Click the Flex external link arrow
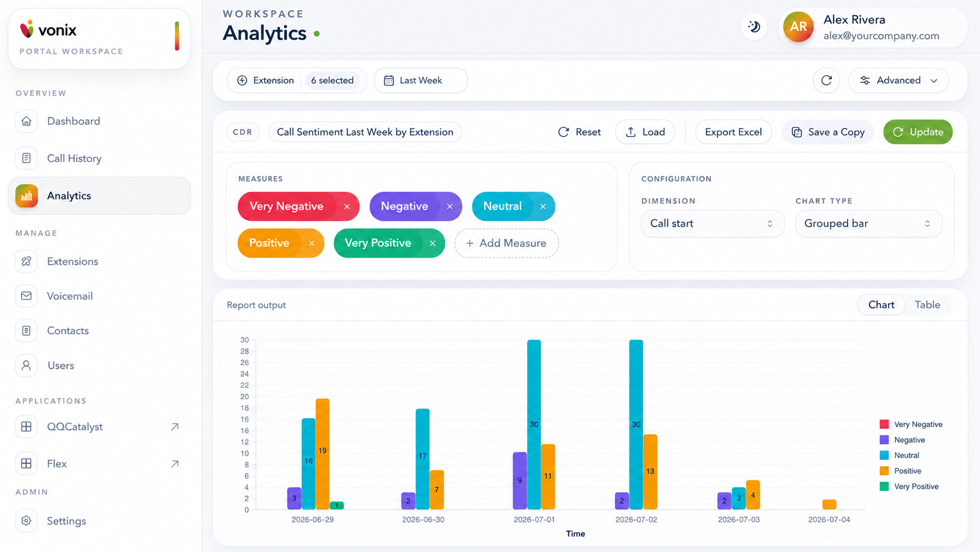Viewport: 980px width, 552px height. pyautogui.click(x=175, y=464)
